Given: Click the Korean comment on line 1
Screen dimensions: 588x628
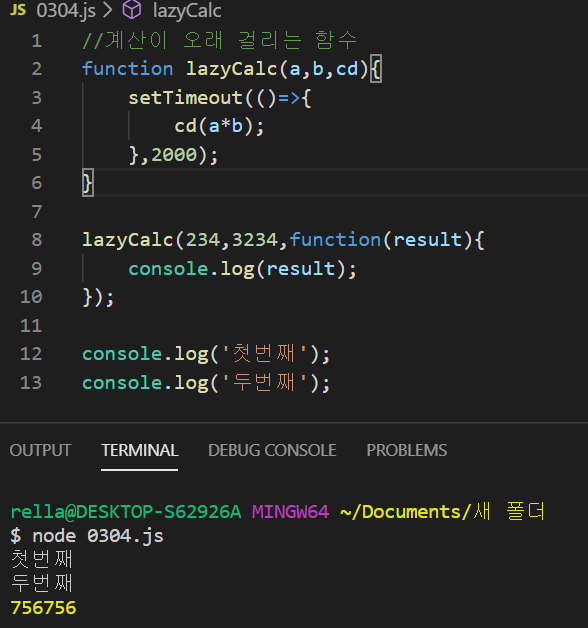Looking at the screenshot, I should tap(219, 40).
